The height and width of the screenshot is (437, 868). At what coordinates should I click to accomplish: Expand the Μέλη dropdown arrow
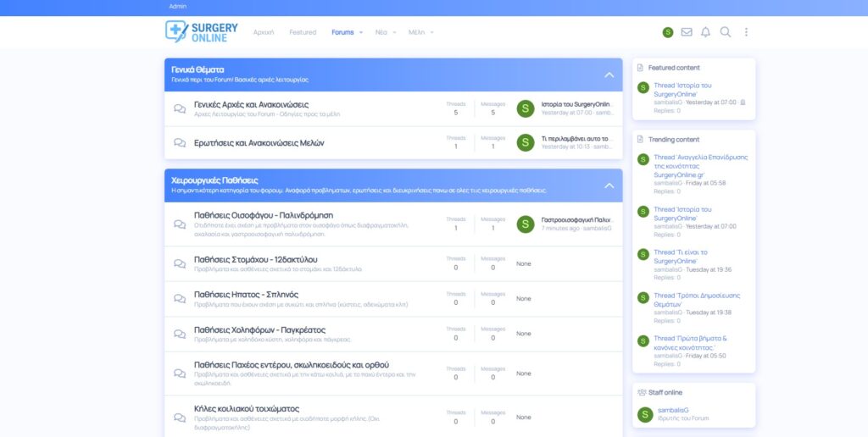pyautogui.click(x=432, y=32)
